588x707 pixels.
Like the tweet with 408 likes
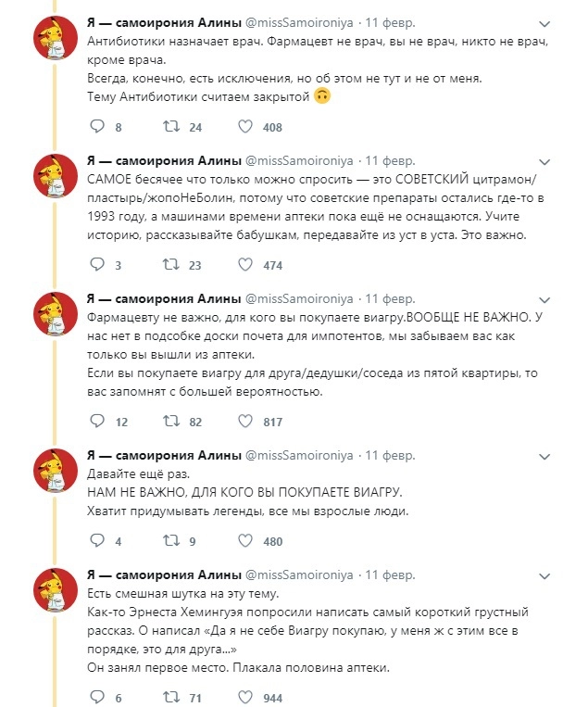(x=245, y=127)
